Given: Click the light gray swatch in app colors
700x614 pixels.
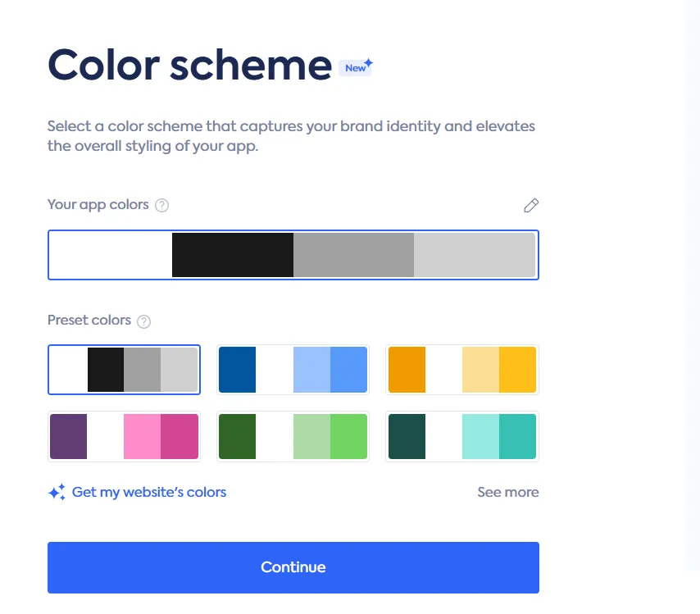Looking at the screenshot, I should tap(474, 255).
